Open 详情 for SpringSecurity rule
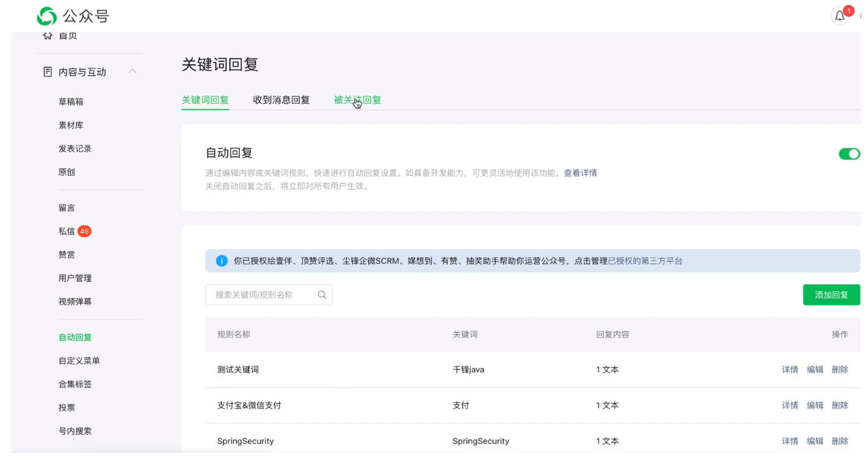The width and height of the screenshot is (868, 457). [790, 441]
